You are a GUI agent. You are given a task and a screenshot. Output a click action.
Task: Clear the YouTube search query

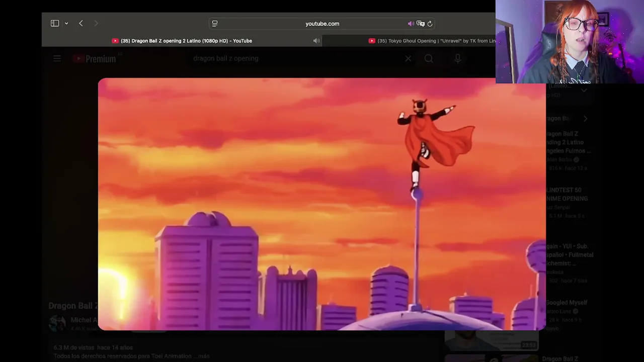pyautogui.click(x=408, y=59)
